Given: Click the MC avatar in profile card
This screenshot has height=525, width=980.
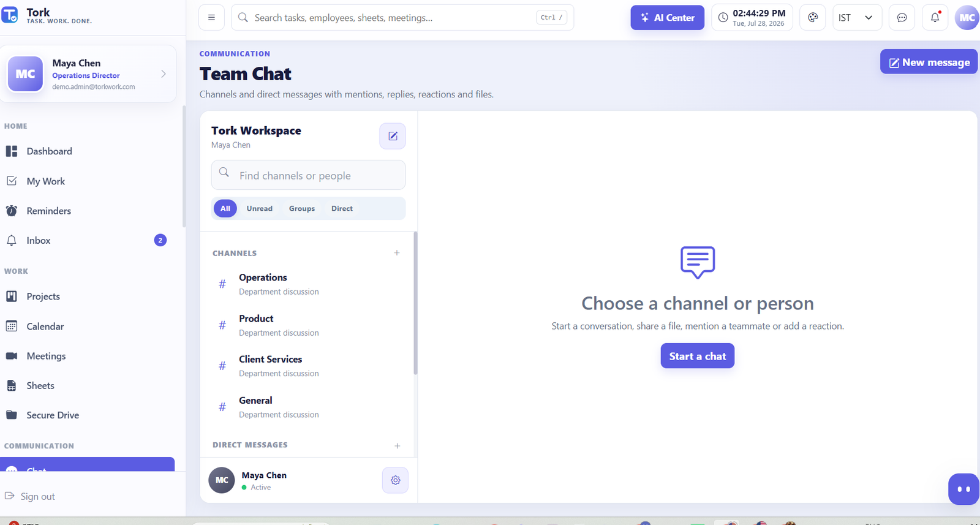Looking at the screenshot, I should coord(25,74).
